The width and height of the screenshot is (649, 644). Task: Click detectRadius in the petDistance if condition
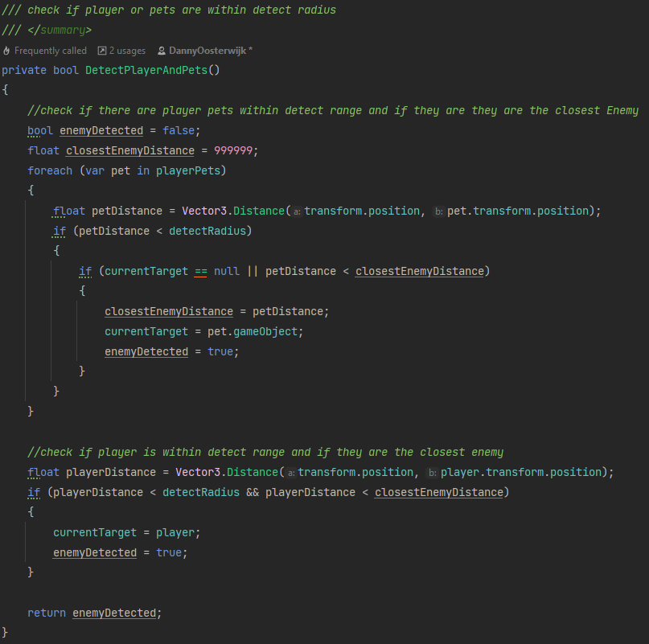coord(207,231)
